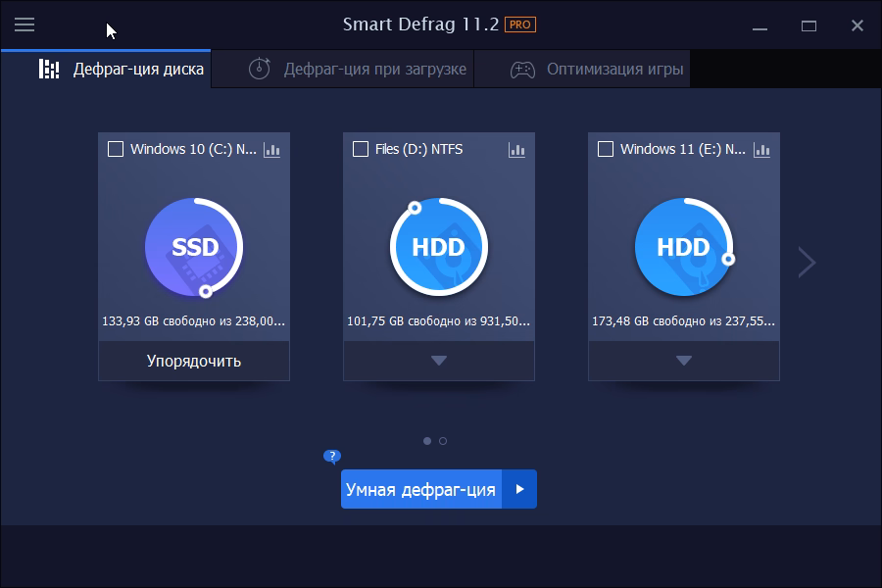The width and height of the screenshot is (882, 588).
Task: Select the Files (D:) NTFS checkbox
Action: pos(361,149)
